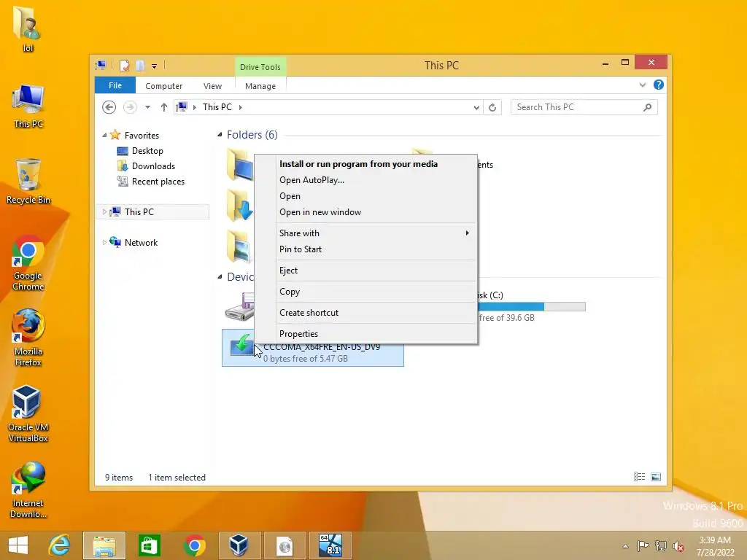
Task: Click the Explorer forward arrow
Action: [130, 107]
